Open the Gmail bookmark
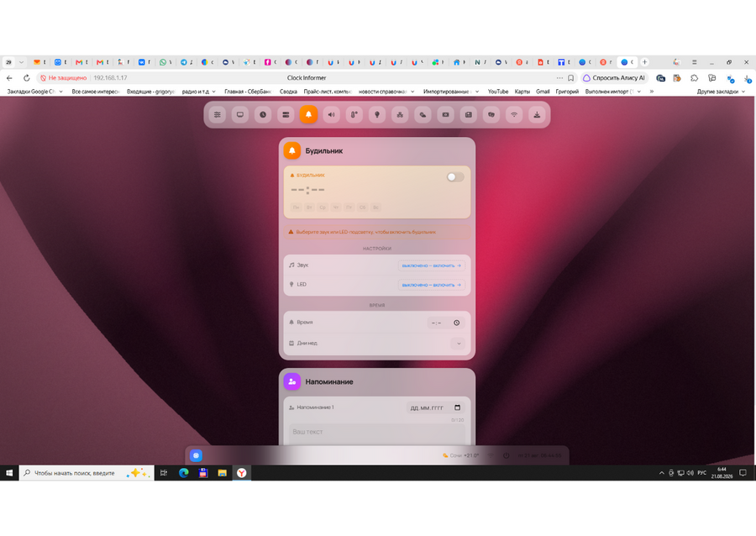Viewport: 756px width, 536px height. click(x=543, y=92)
